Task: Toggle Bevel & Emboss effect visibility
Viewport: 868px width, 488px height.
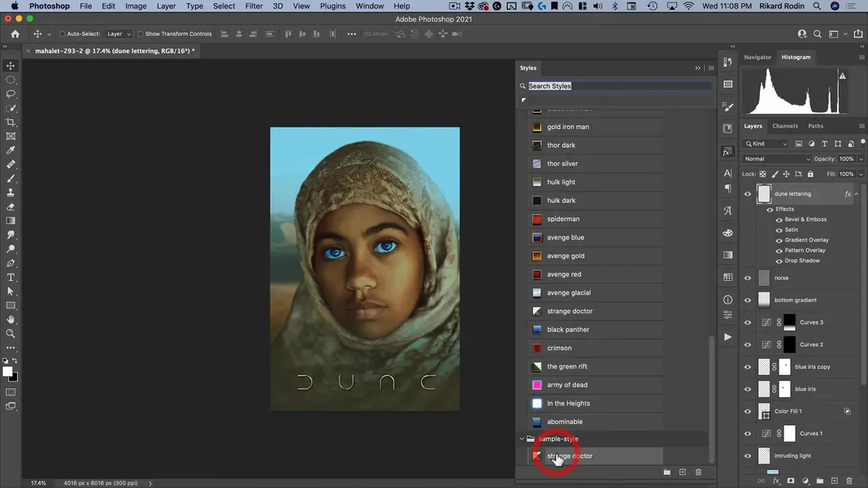Action: [x=779, y=220]
